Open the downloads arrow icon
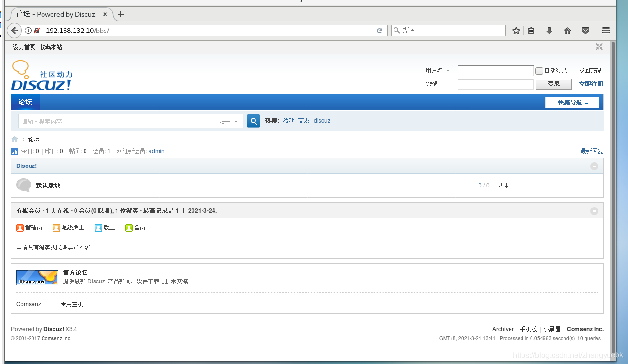 click(x=549, y=31)
